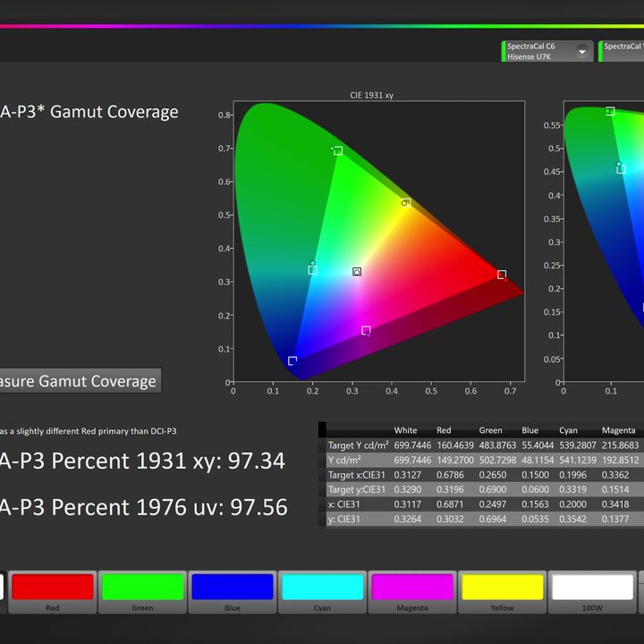Click the Green column header in the table

(x=490, y=430)
